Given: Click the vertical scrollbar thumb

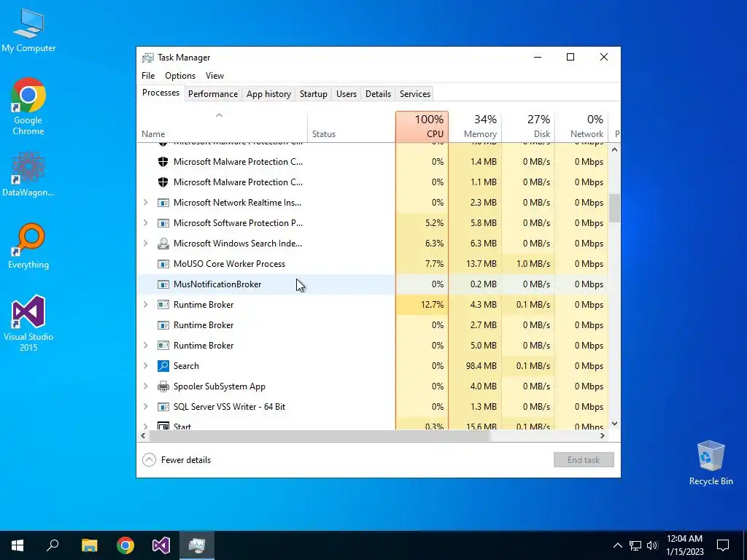Looking at the screenshot, I should tap(614, 208).
